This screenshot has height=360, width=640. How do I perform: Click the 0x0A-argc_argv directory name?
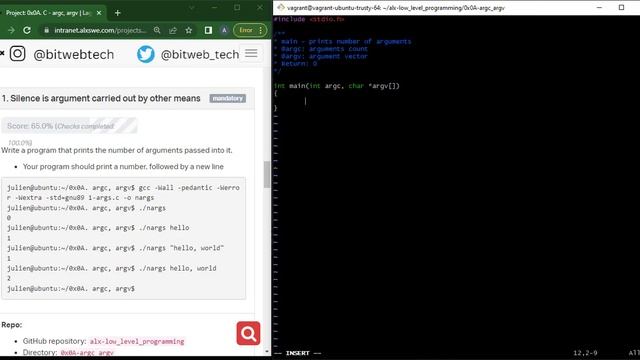87,353
